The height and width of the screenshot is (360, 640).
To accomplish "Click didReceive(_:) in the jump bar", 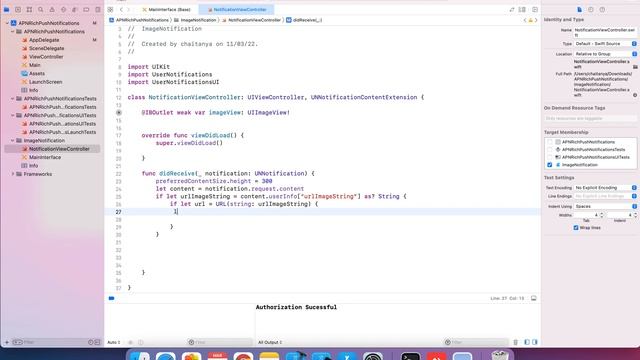I will coord(304,20).
